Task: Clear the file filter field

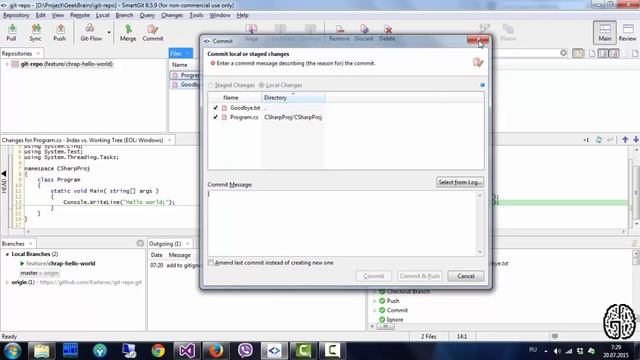Action: (563, 53)
